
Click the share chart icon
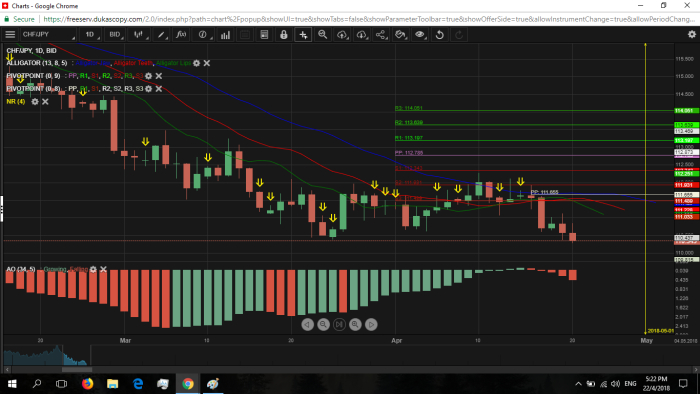[381, 34]
